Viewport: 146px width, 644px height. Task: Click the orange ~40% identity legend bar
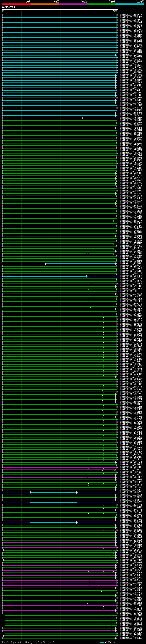(x=45, y=4)
